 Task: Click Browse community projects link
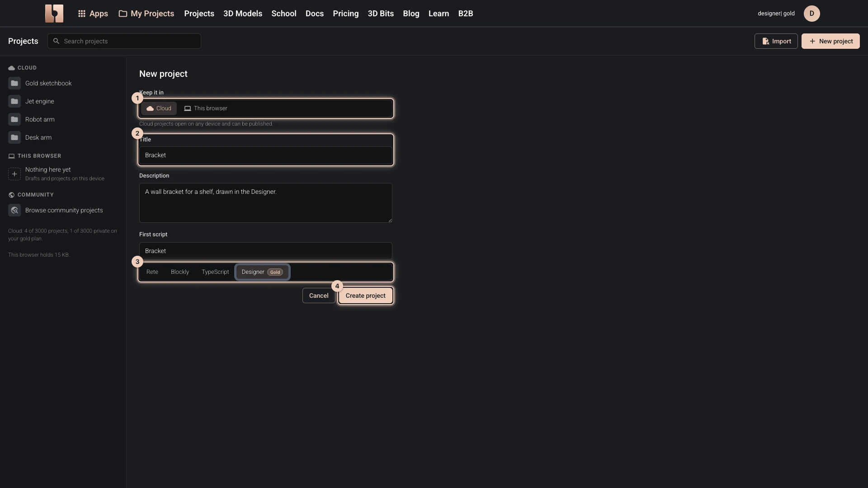tap(64, 210)
